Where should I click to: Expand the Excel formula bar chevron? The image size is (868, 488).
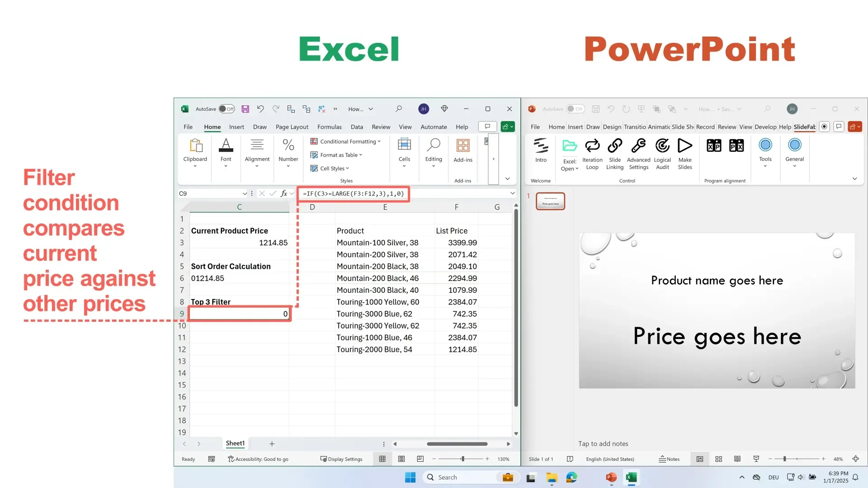tap(512, 193)
